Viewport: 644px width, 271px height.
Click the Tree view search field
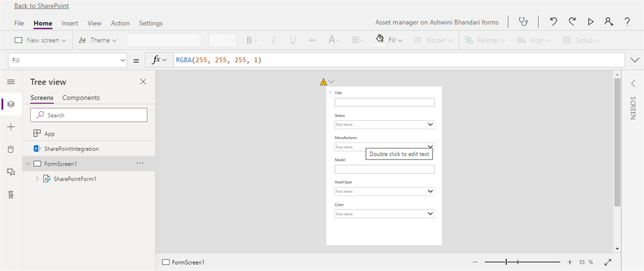click(89, 116)
